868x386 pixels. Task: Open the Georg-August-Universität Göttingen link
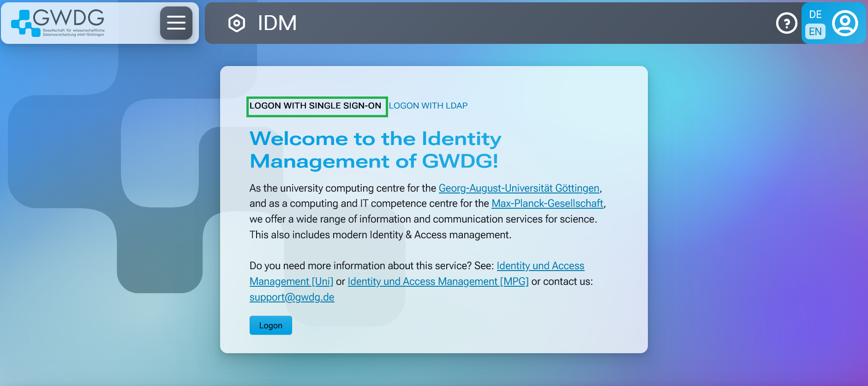click(519, 188)
